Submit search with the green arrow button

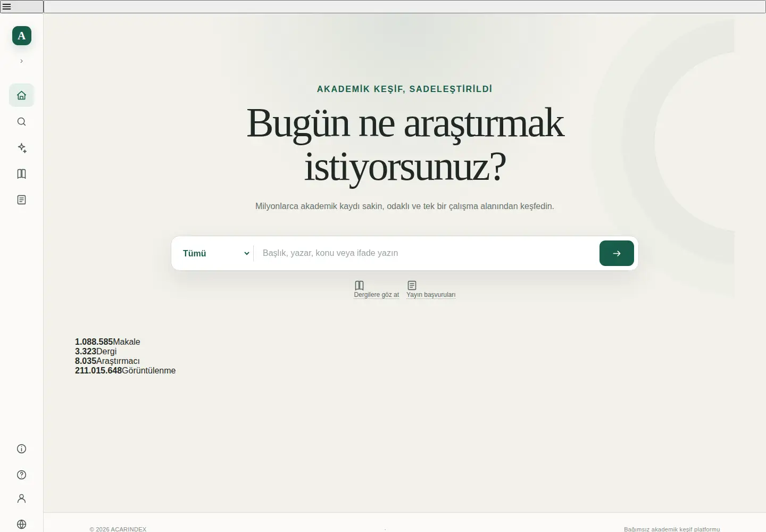click(x=617, y=253)
